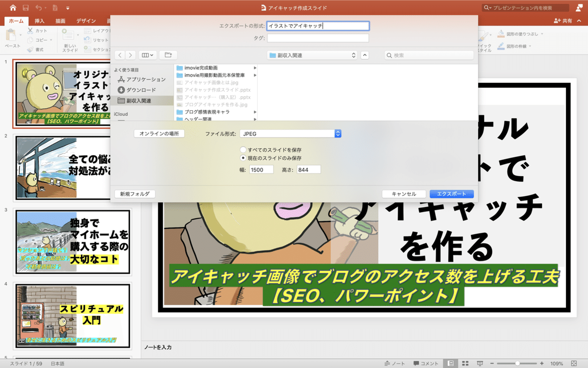The height and width of the screenshot is (368, 588).
Task: Switch to the 挿入 ribbon tab
Action: click(x=39, y=21)
